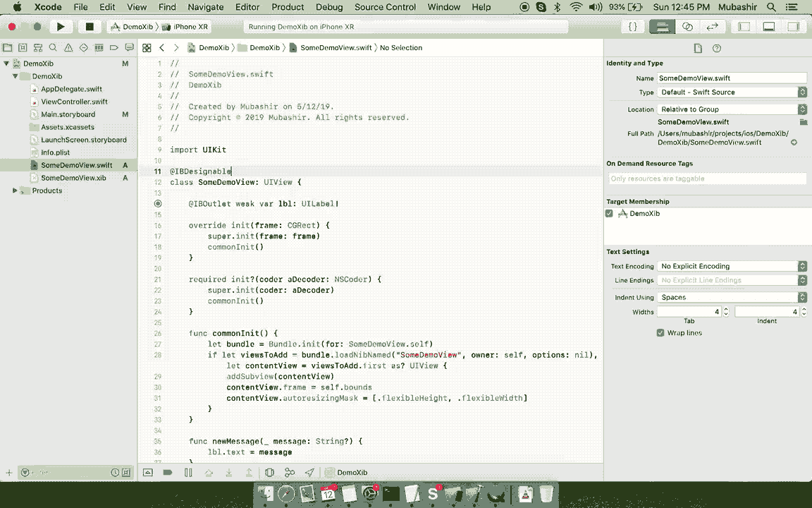Hide the utilities inspector panel
The height and width of the screenshot is (508, 812).
pos(793,26)
